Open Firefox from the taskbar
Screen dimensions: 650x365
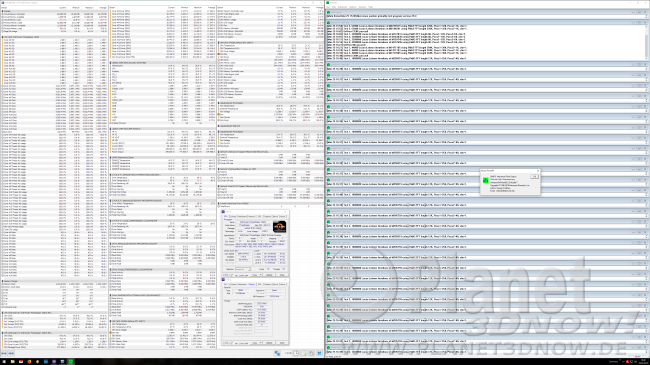[29, 362]
